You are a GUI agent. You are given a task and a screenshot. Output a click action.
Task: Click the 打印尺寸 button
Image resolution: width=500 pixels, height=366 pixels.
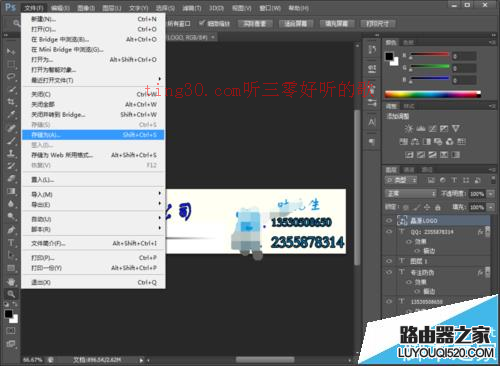(x=378, y=24)
